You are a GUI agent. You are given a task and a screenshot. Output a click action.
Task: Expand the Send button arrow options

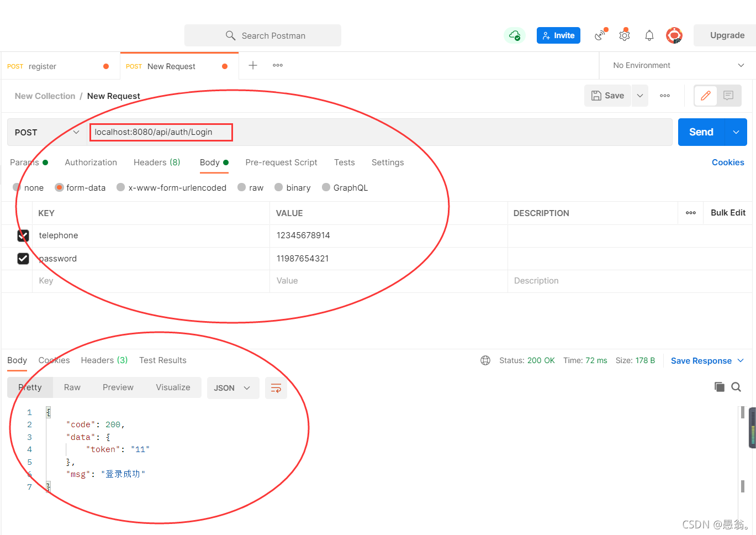[736, 132]
